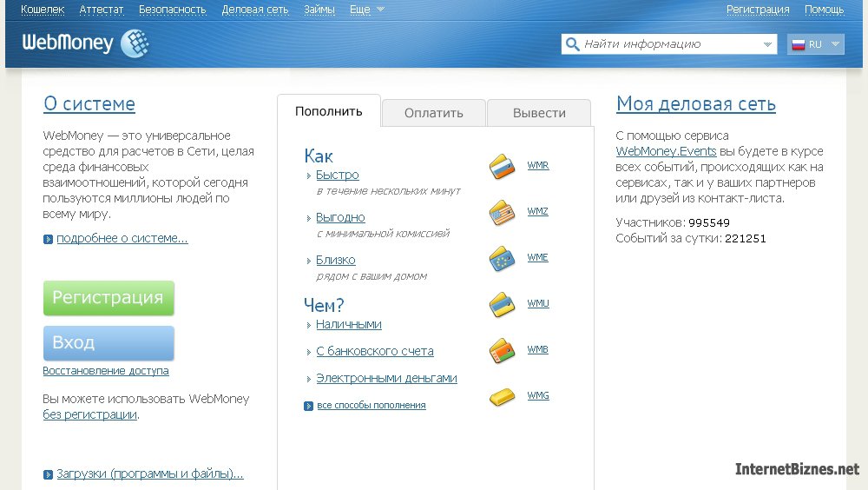
Task: Click the daily events count '221251'
Action: [x=745, y=239]
